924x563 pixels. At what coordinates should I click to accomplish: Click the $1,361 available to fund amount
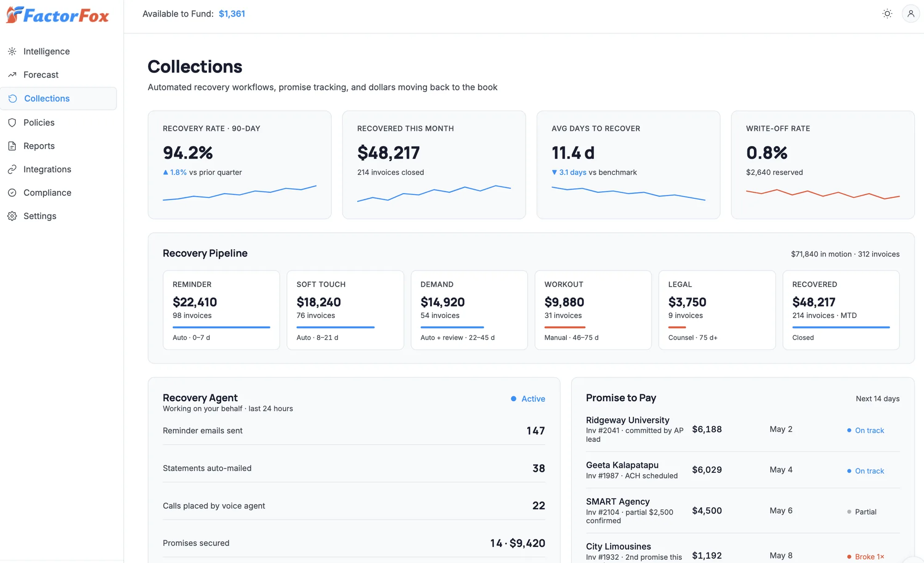[232, 14]
